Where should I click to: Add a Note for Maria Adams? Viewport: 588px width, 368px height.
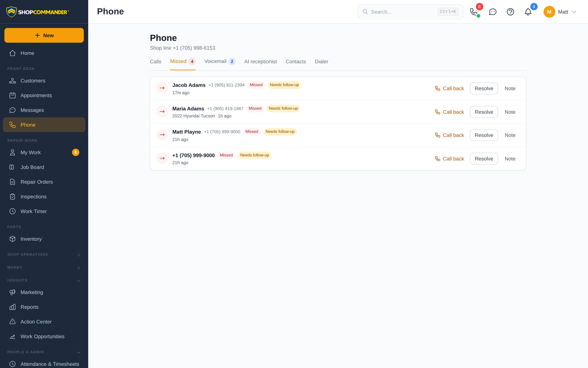click(510, 112)
